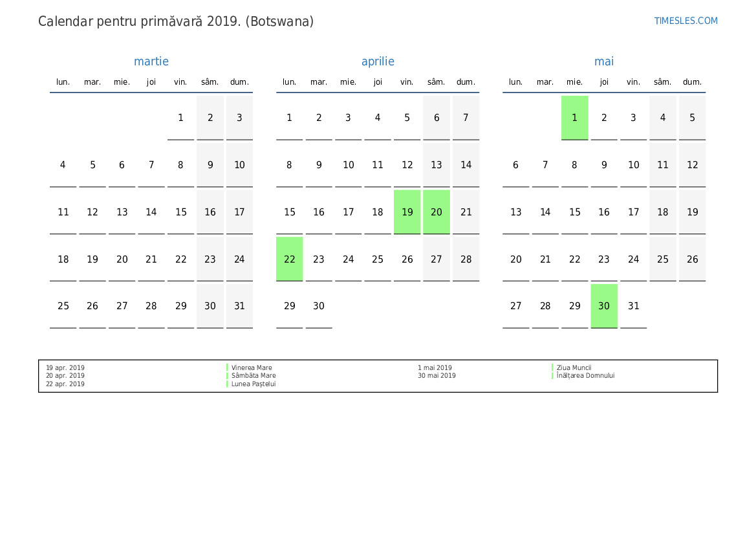Click the Vinerea Mare holiday label
Image resolution: width=756 pixels, height=535 pixels.
(x=252, y=367)
